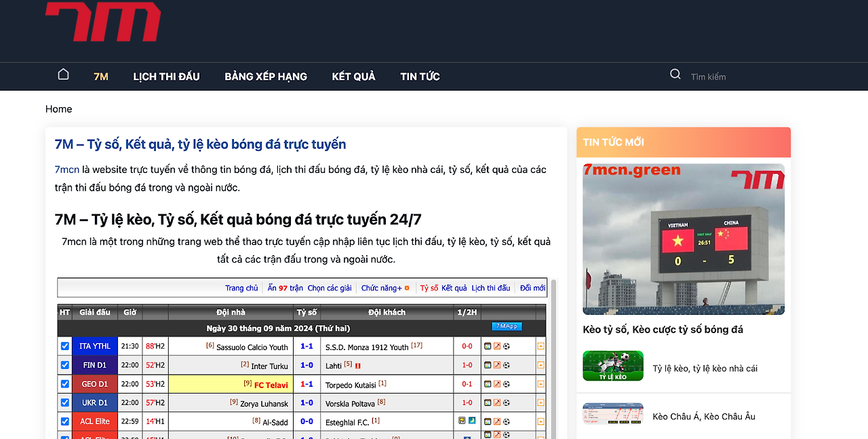
Task: Click football icon in Sassuolo Calcio Youth row
Action: click(507, 346)
